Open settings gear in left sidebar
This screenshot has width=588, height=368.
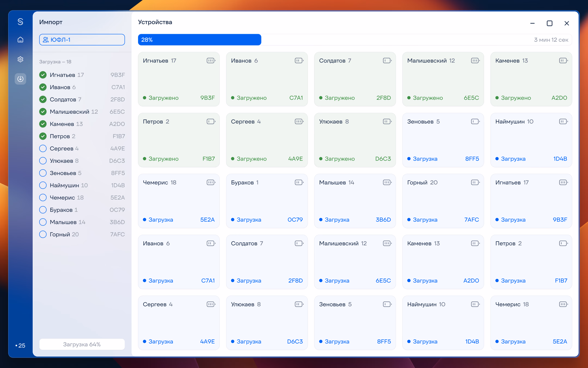pyautogui.click(x=20, y=59)
